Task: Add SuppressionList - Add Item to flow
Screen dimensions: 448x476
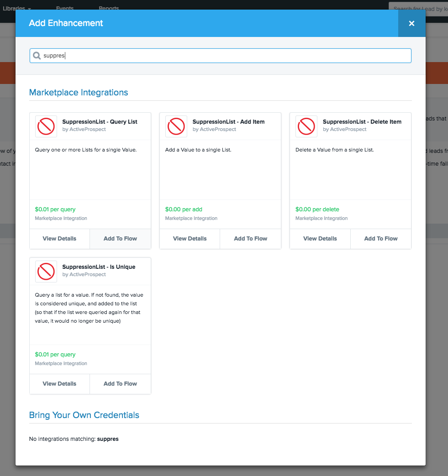Action: [251, 239]
